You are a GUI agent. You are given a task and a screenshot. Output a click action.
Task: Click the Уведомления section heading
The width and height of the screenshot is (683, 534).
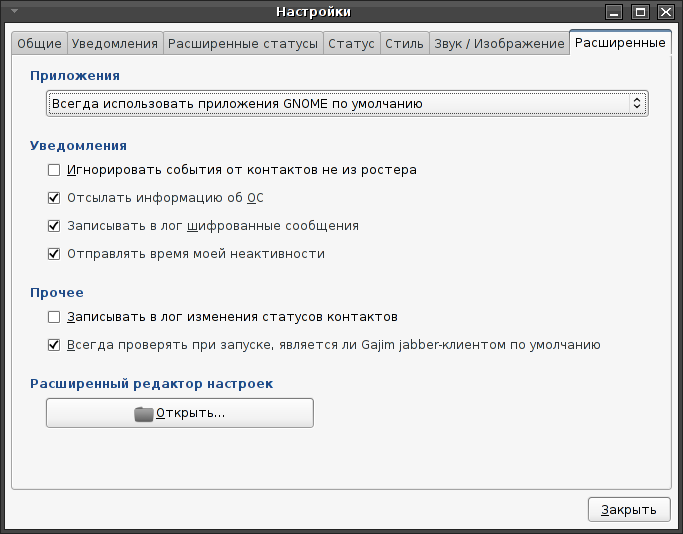click(x=78, y=145)
